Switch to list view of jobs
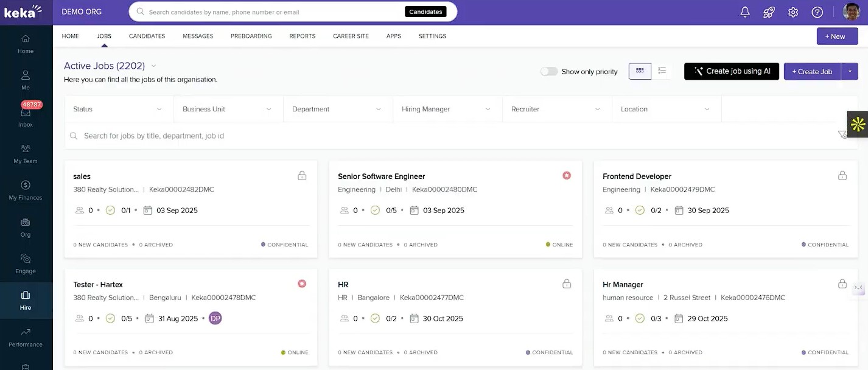 tap(662, 71)
